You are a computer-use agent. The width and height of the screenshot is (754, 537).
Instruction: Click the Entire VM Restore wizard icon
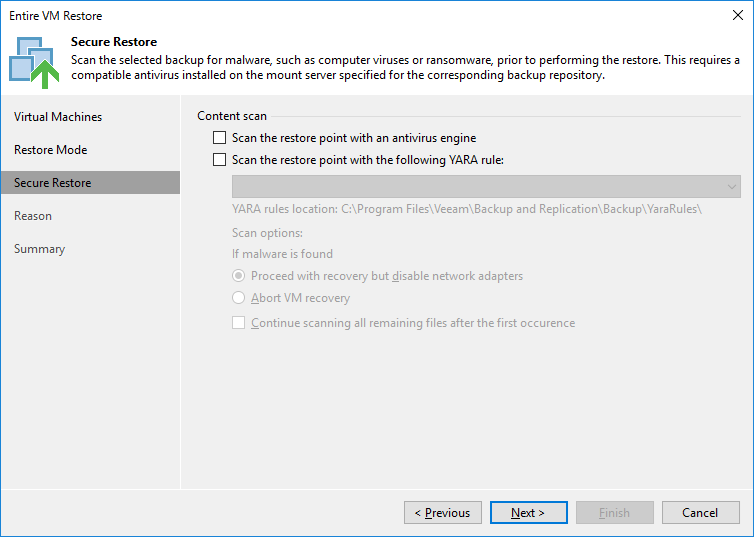34,62
